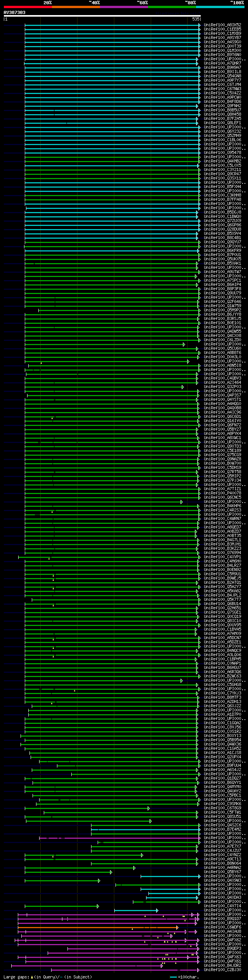
Task: Select hit label UniRef100_B9Q1D7
Action: [x=222, y=919]
